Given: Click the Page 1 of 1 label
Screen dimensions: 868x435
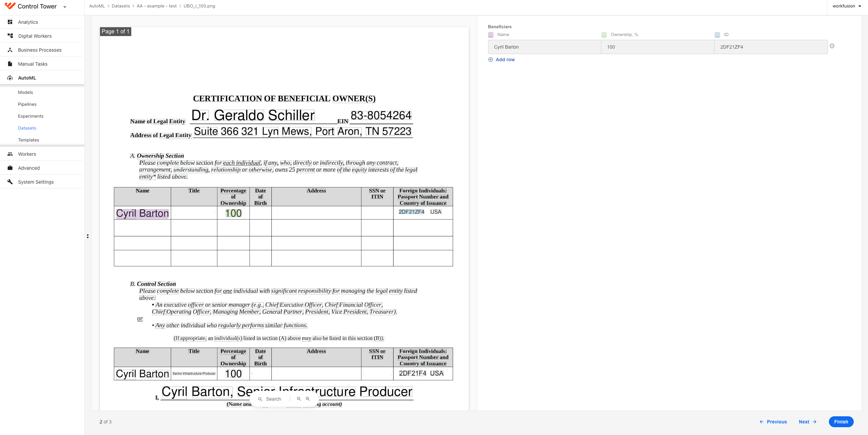Looking at the screenshot, I should (115, 31).
